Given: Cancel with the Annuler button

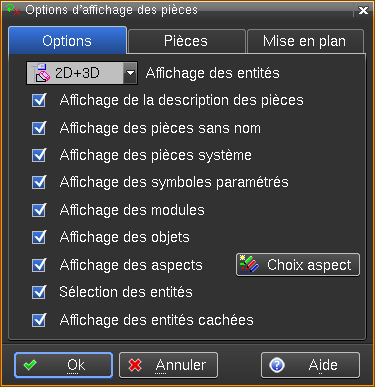Looking at the screenshot, I should tap(168, 365).
